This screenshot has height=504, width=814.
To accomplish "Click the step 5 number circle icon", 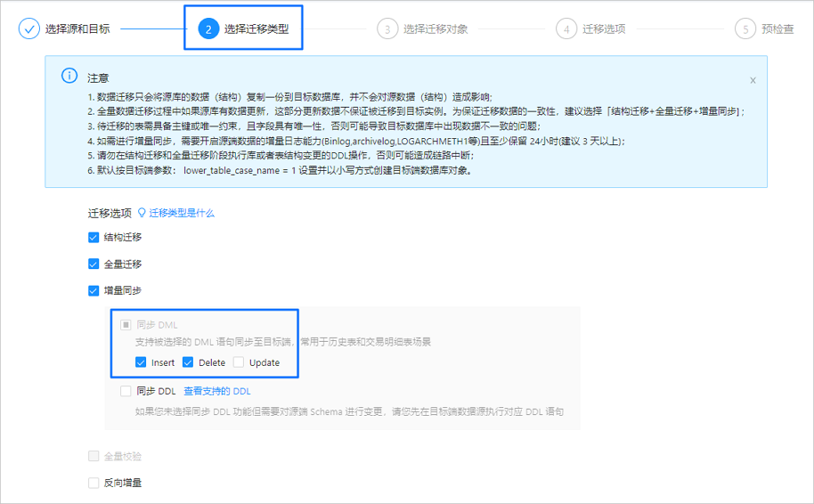I will [x=745, y=28].
